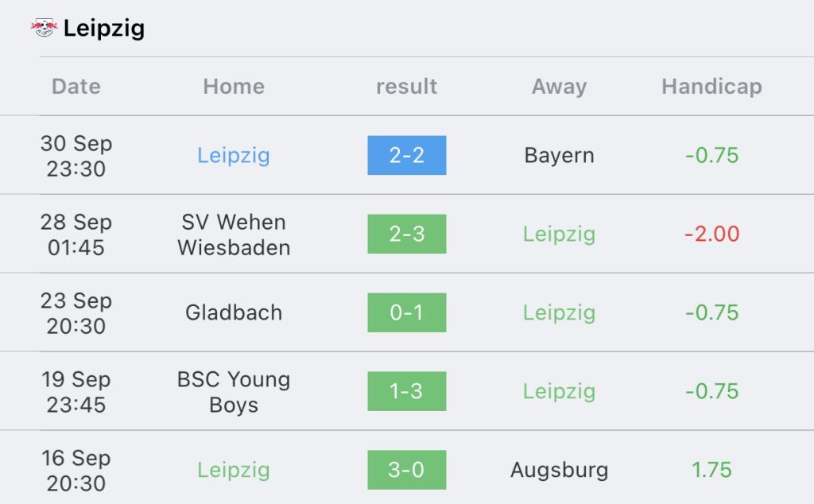Open the blue 2-2 result badge

[406, 155]
